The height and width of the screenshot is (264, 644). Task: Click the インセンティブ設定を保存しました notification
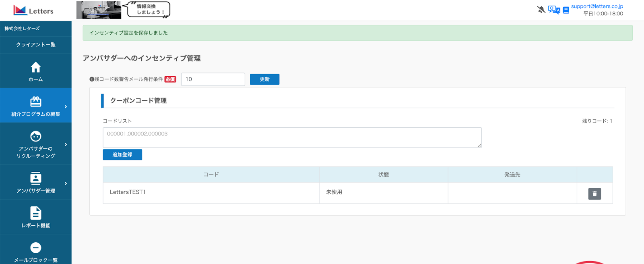coord(357,33)
